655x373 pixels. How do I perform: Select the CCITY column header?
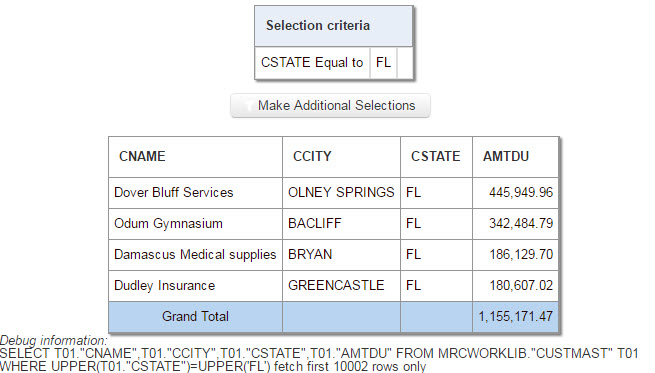click(341, 157)
